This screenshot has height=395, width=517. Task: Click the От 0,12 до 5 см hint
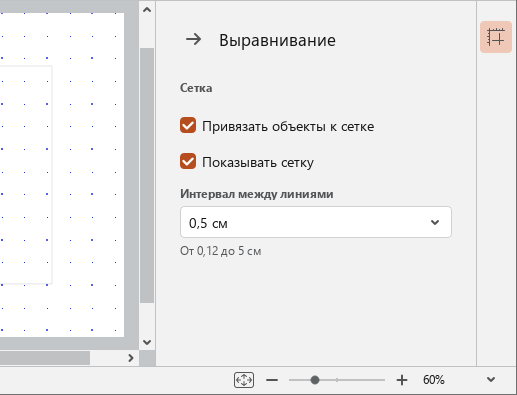(221, 251)
